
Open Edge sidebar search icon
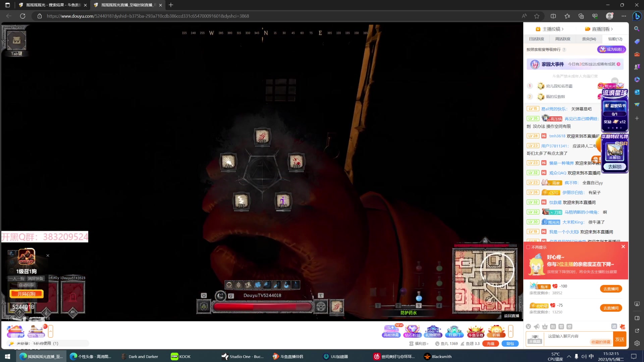click(637, 29)
